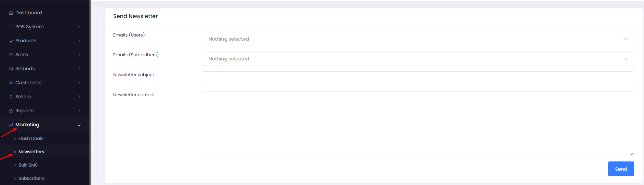Click the Customers people icon
The width and height of the screenshot is (644, 185).
(11, 83)
